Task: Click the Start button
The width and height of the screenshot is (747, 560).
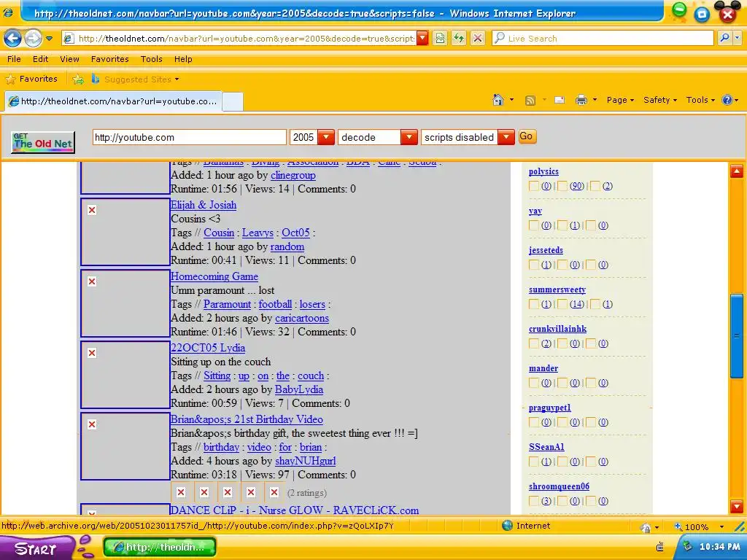Action: [x=37, y=548]
